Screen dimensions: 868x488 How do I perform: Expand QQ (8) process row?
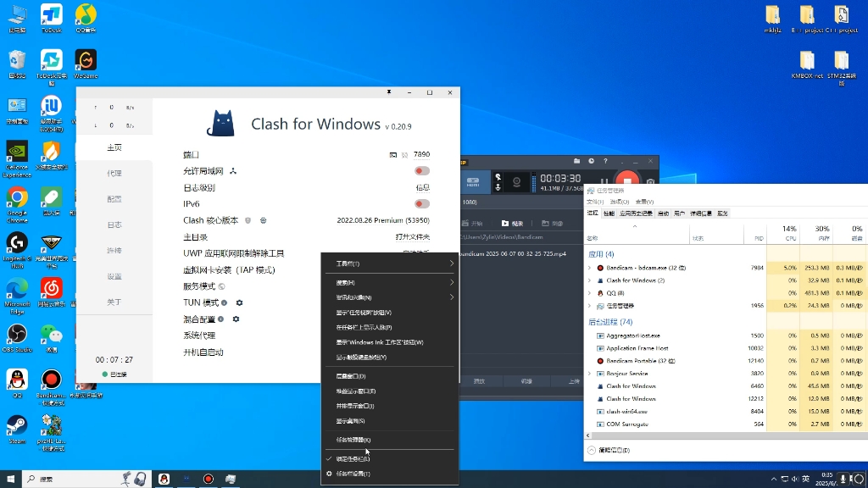590,293
